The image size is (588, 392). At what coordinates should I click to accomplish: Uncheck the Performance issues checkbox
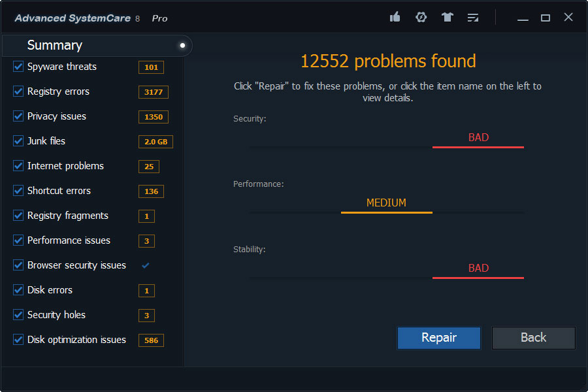tap(18, 240)
